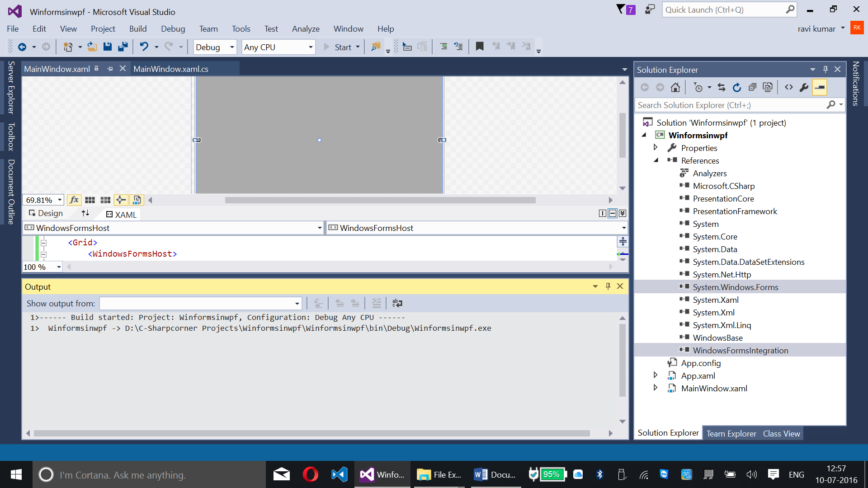Collapse the split pane icon
The image size is (868, 488).
(623, 213)
